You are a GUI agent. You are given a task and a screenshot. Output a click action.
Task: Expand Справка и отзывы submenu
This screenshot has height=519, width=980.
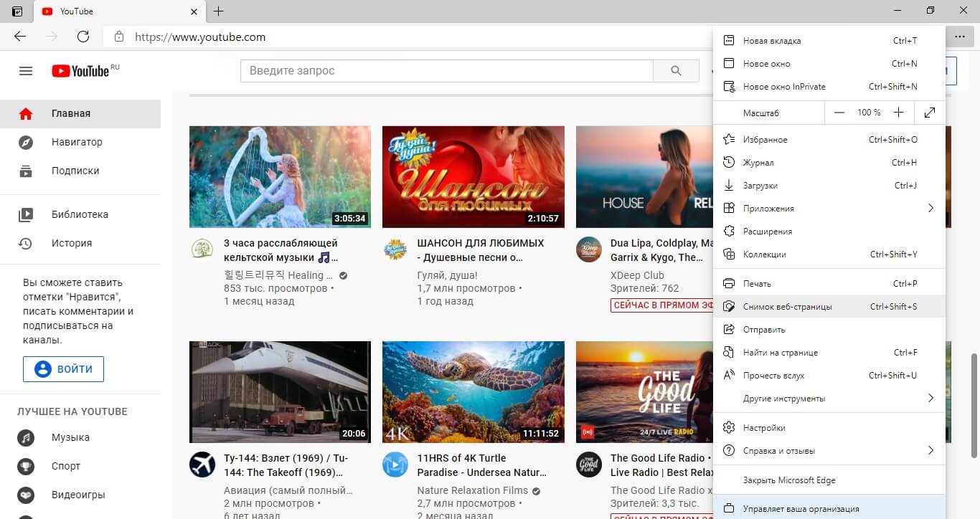click(x=930, y=450)
